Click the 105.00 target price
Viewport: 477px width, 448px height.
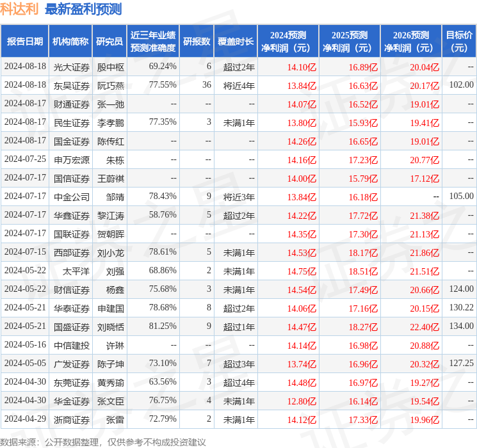462,196
